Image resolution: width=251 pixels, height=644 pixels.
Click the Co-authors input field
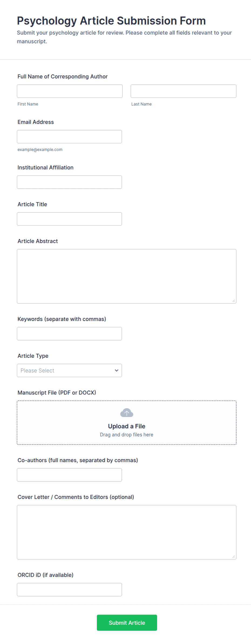[x=69, y=475]
